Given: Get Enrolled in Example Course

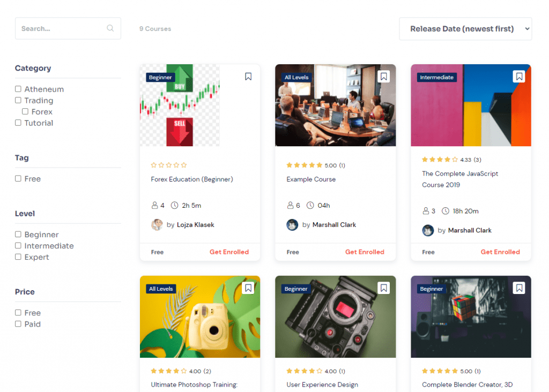Looking at the screenshot, I should point(365,252).
